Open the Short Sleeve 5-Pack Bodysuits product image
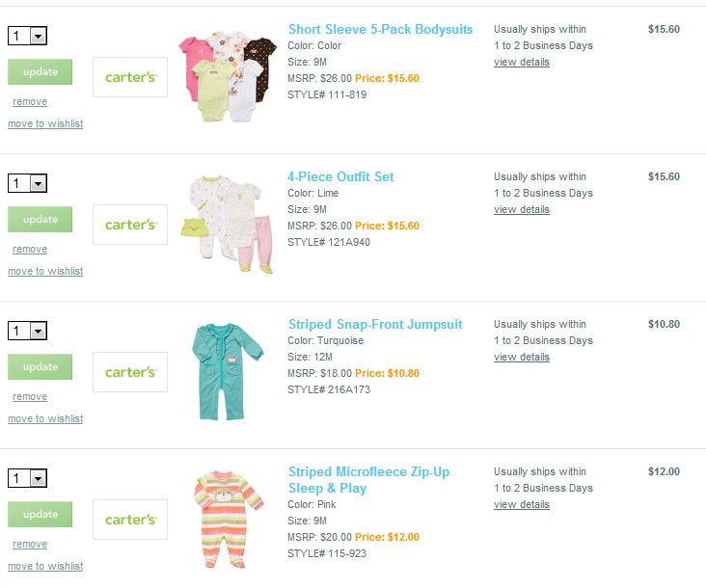 (228, 77)
